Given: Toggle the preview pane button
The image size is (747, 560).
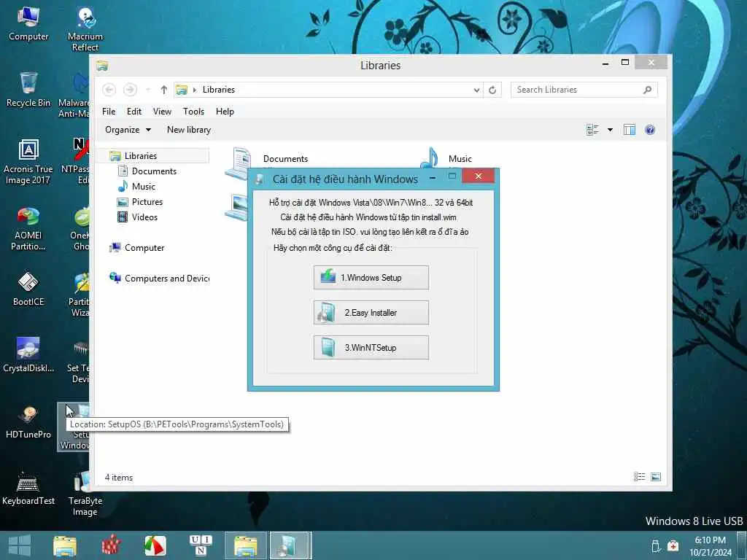Looking at the screenshot, I should tap(630, 130).
